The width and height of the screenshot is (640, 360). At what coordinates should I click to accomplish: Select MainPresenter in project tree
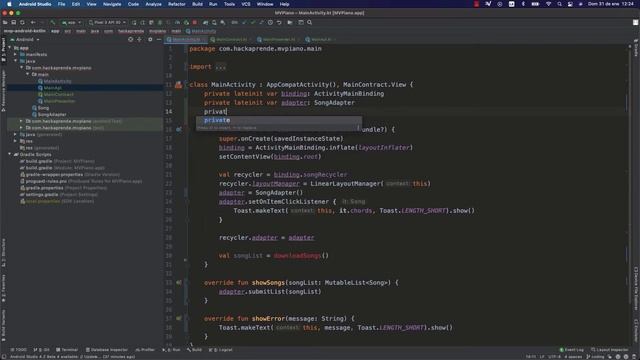click(x=57, y=101)
